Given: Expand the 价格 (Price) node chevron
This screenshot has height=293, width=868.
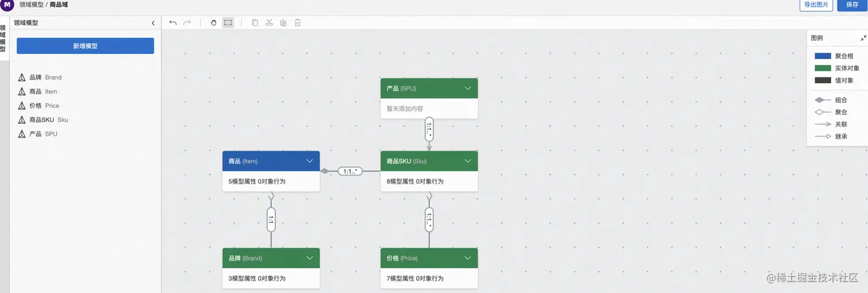Looking at the screenshot, I should click(x=468, y=258).
